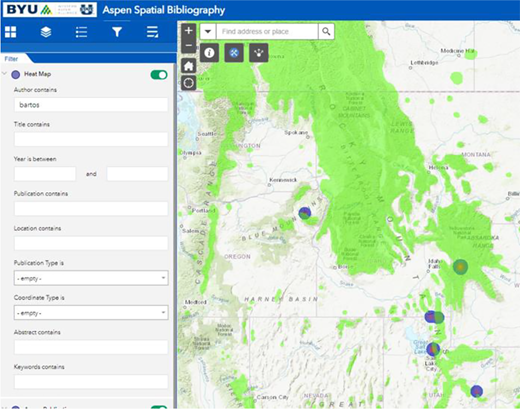Click the heat map point near Blue Mountains
The width and height of the screenshot is (520, 409).
click(304, 213)
